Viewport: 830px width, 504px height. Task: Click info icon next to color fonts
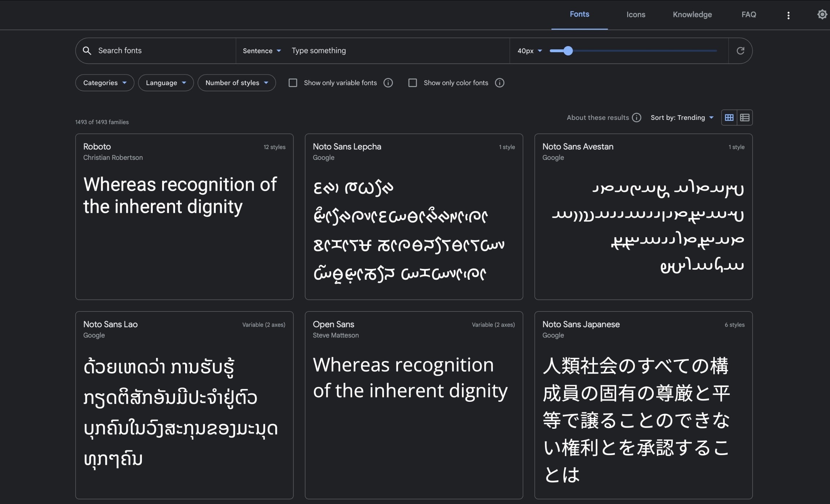499,83
